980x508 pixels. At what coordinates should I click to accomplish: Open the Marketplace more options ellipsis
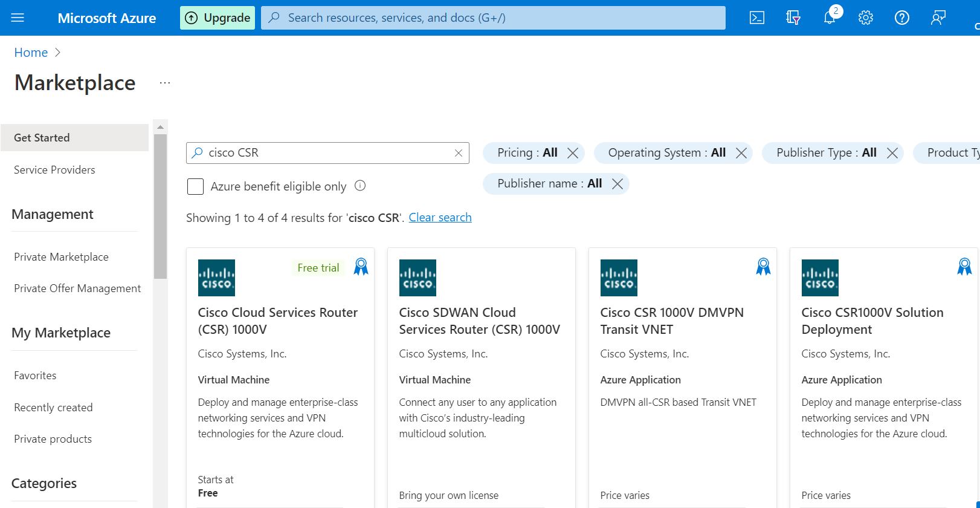click(165, 83)
